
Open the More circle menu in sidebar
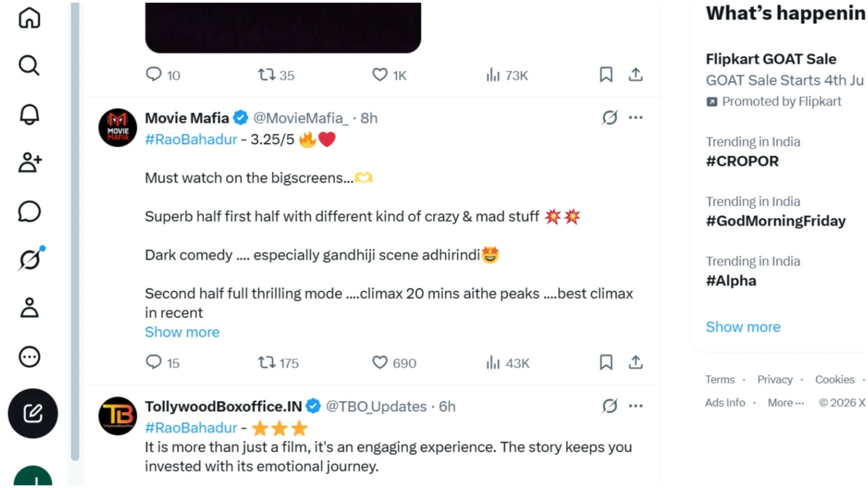point(29,357)
